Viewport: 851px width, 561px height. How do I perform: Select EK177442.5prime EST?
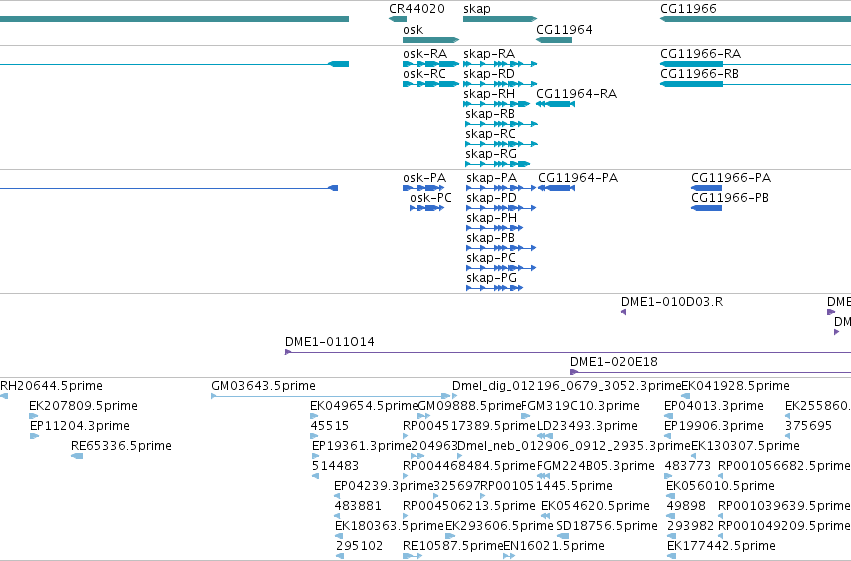(x=671, y=556)
